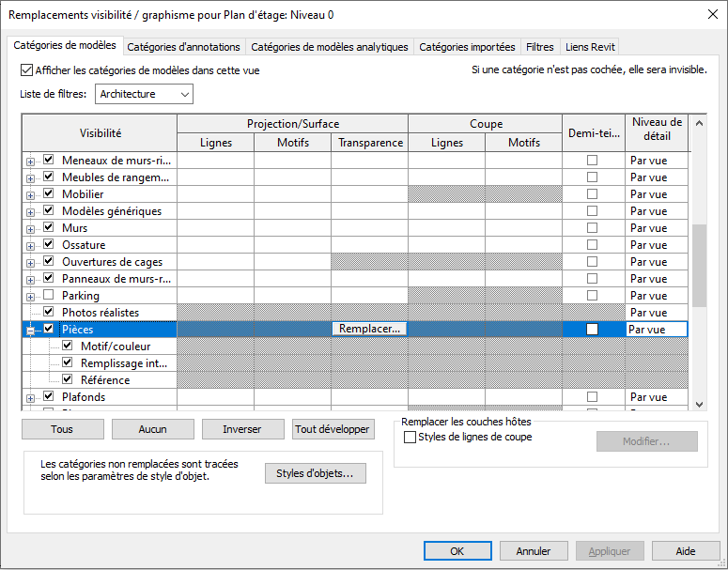The height and width of the screenshot is (570, 728).
Task: Expand the Mobilier category tree node
Action: pos(31,194)
